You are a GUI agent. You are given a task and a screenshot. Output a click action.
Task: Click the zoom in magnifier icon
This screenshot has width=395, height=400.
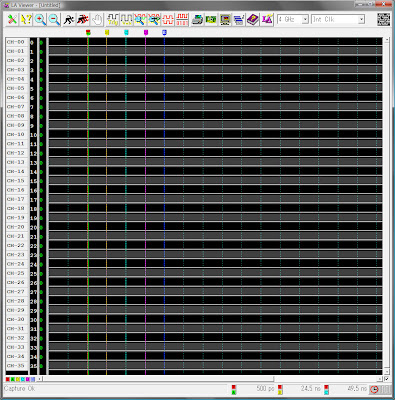(40, 20)
